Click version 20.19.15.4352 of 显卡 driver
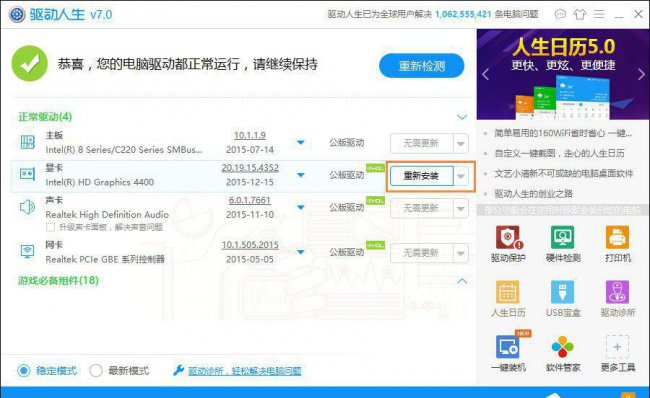The image size is (650, 398). coord(250,168)
